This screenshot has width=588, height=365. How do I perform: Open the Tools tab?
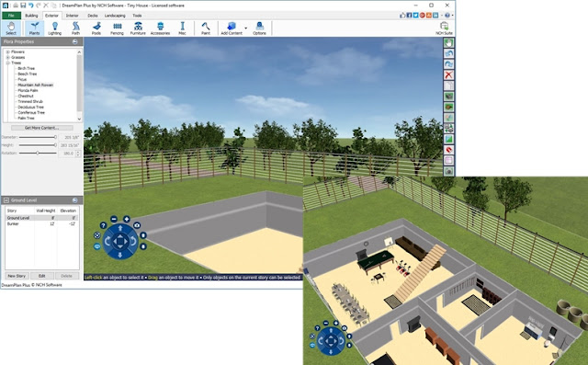(x=137, y=16)
